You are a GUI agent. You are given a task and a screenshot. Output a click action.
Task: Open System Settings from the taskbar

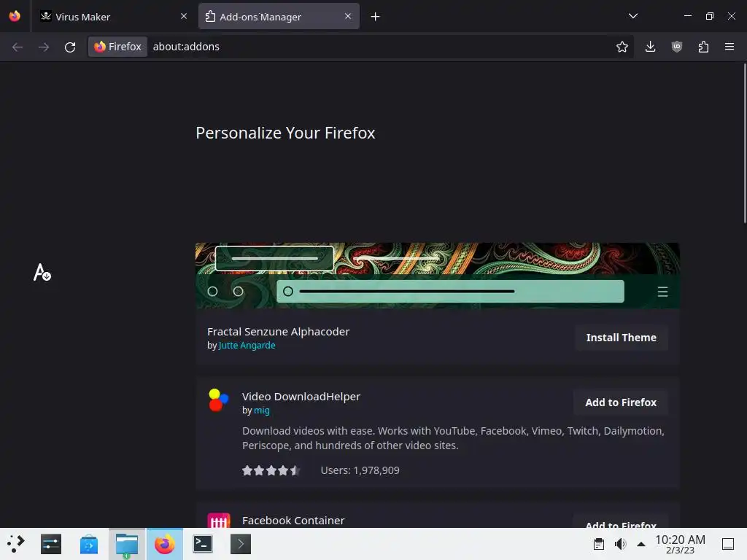point(51,544)
